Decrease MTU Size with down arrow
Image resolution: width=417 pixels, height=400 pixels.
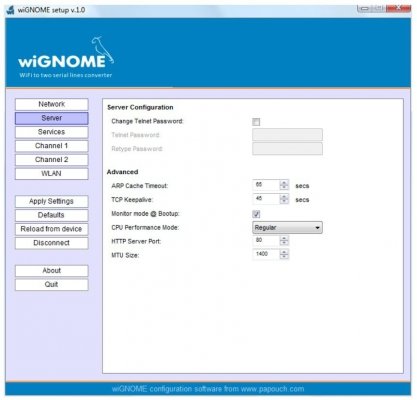point(284,257)
